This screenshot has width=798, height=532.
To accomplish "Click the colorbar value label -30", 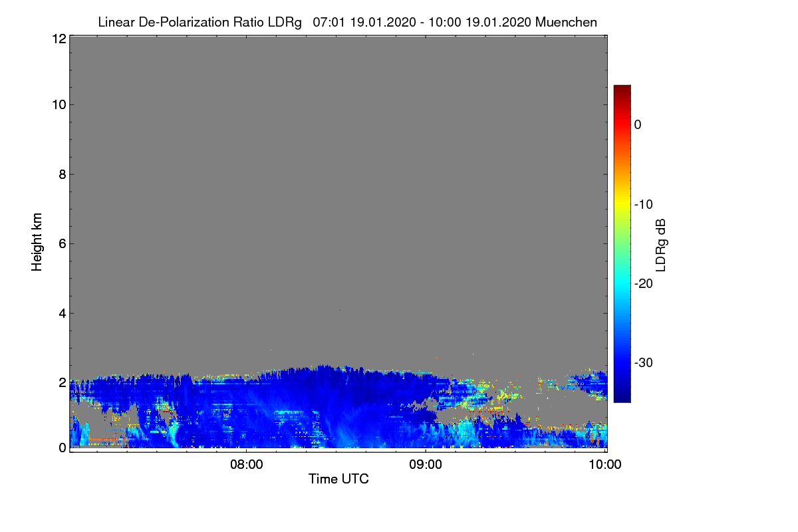I will click(x=642, y=363).
